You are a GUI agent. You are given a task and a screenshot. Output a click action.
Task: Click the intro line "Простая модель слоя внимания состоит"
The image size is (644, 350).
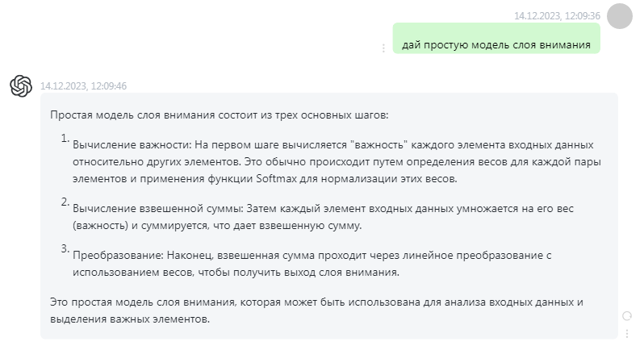[x=218, y=115]
